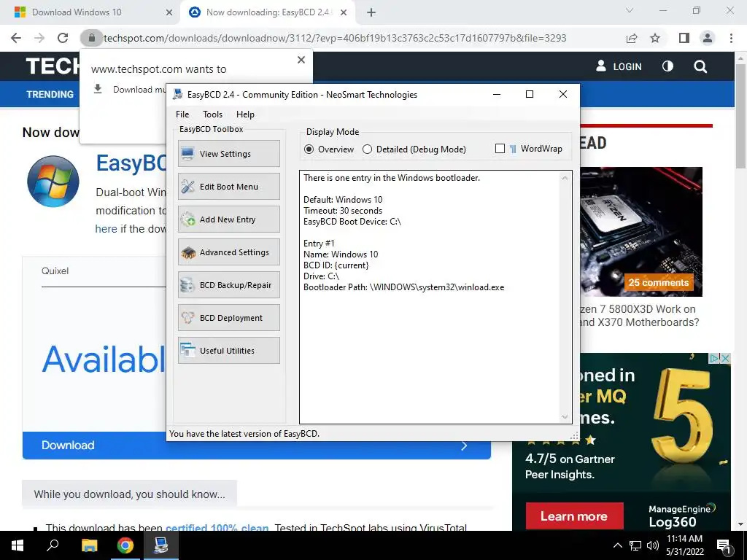Open Useful Utilities section
This screenshot has width=747, height=560.
[228, 351]
